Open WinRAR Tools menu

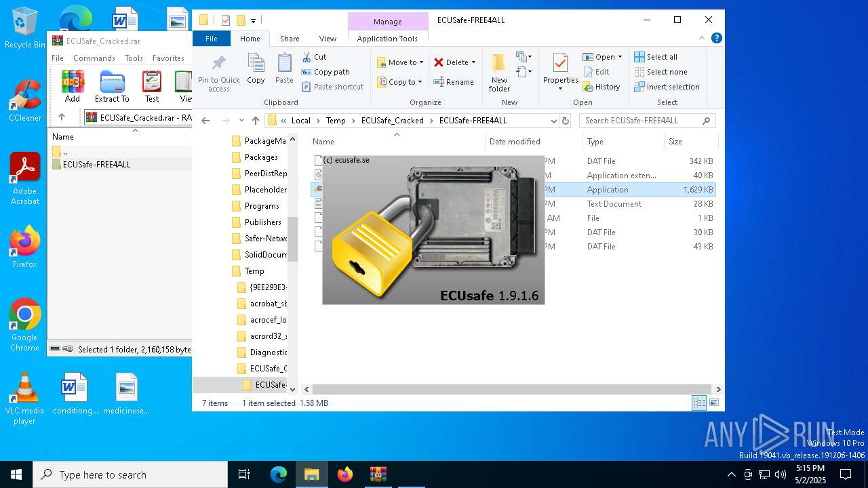pyautogui.click(x=134, y=58)
